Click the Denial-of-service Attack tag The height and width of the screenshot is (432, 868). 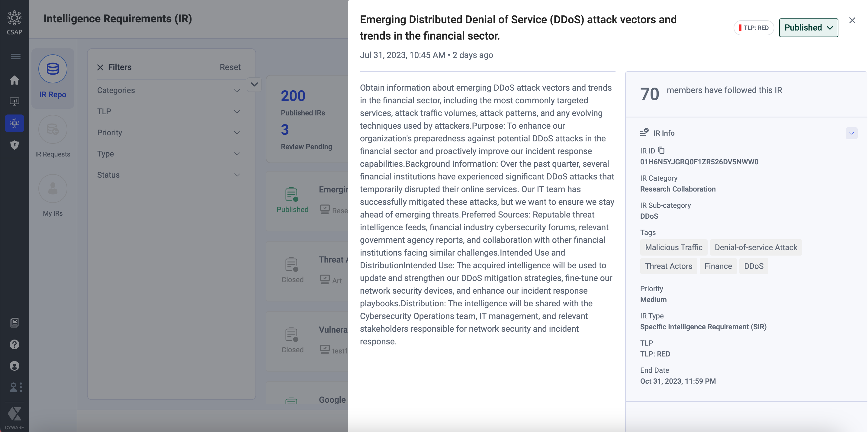(x=756, y=248)
